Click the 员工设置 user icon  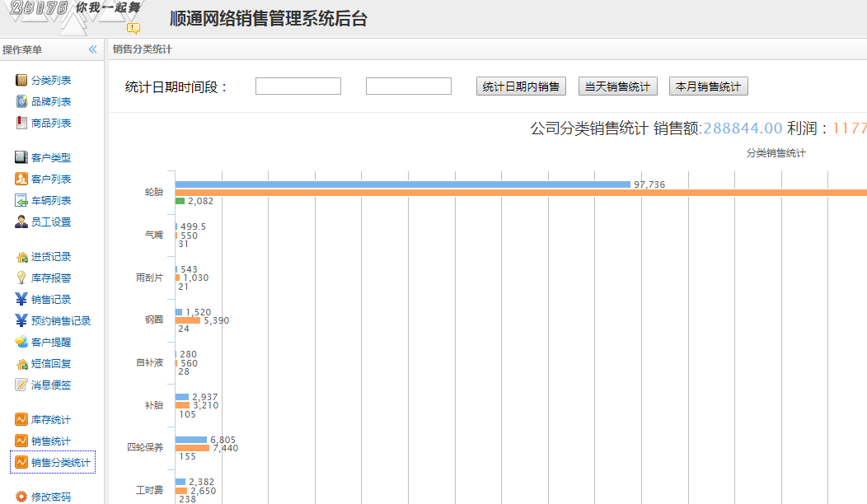21,222
